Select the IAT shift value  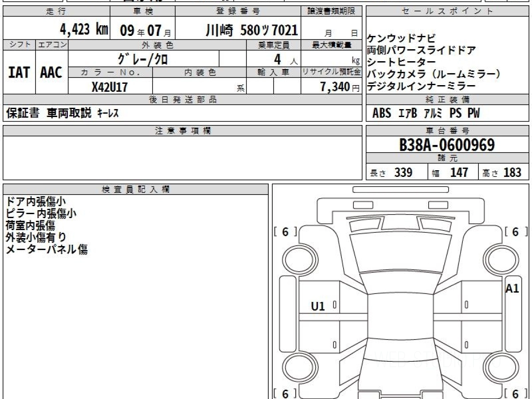pyautogui.click(x=19, y=73)
